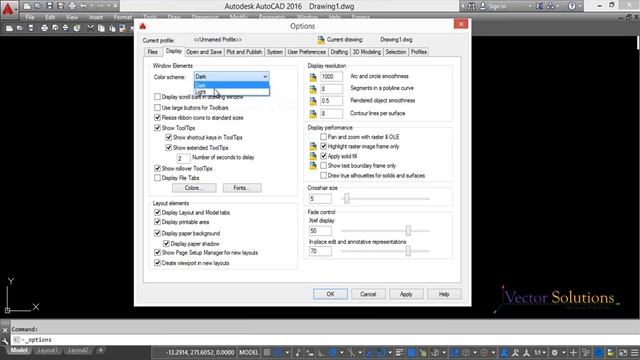The image size is (640, 360).
Task: Click the Help question mark icon
Action: point(572,6)
